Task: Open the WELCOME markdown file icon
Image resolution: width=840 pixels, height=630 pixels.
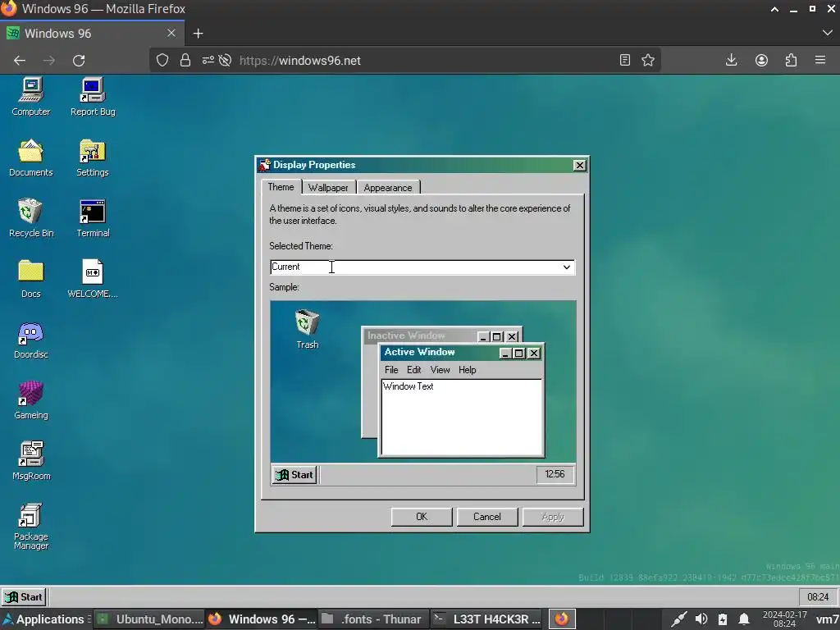Action: click(93, 279)
